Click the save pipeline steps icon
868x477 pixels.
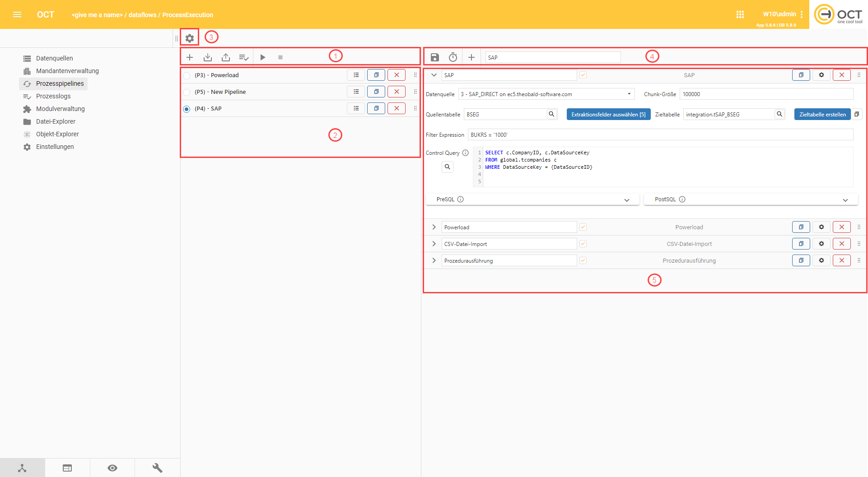click(x=434, y=57)
